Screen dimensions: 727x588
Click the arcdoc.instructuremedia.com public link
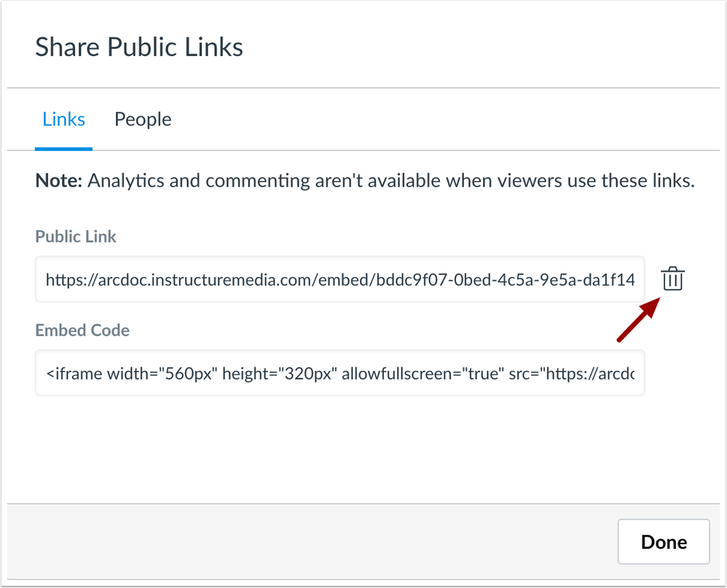[339, 279]
